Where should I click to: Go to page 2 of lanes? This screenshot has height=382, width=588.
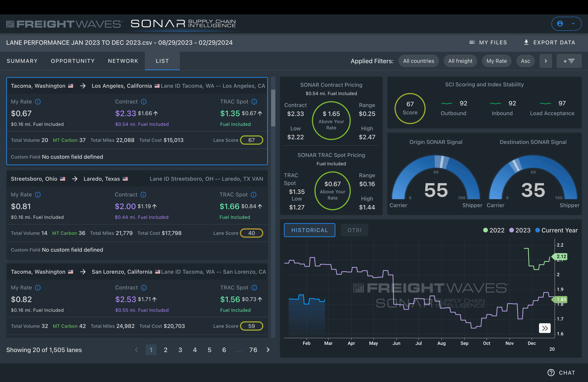[x=165, y=350]
